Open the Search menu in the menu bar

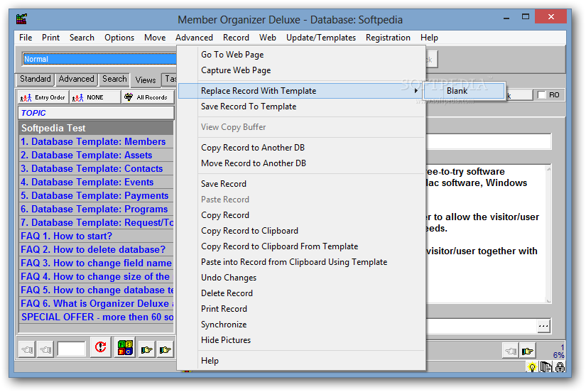click(x=82, y=38)
